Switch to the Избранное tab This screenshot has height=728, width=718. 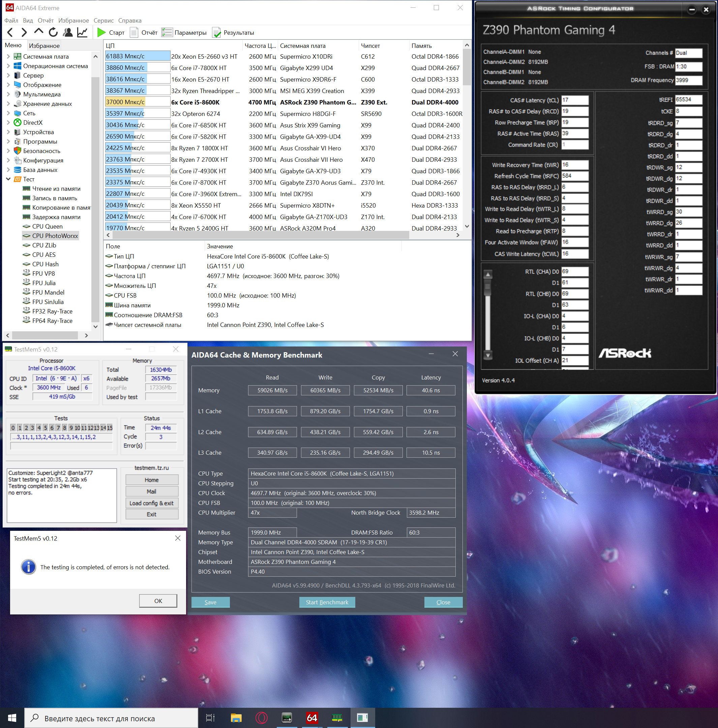44,45
